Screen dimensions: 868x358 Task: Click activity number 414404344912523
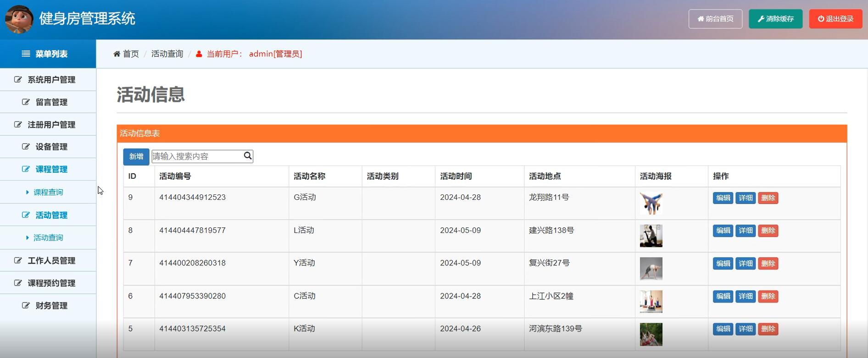coord(192,198)
